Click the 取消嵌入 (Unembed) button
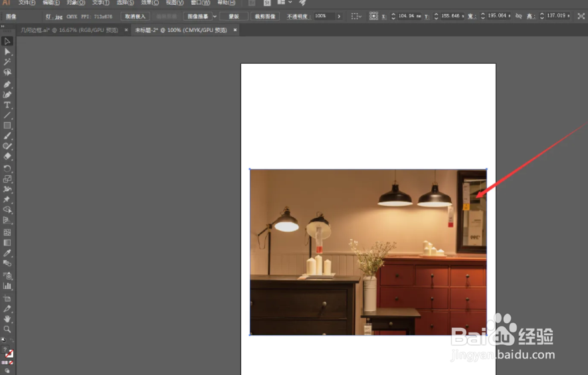 click(135, 17)
